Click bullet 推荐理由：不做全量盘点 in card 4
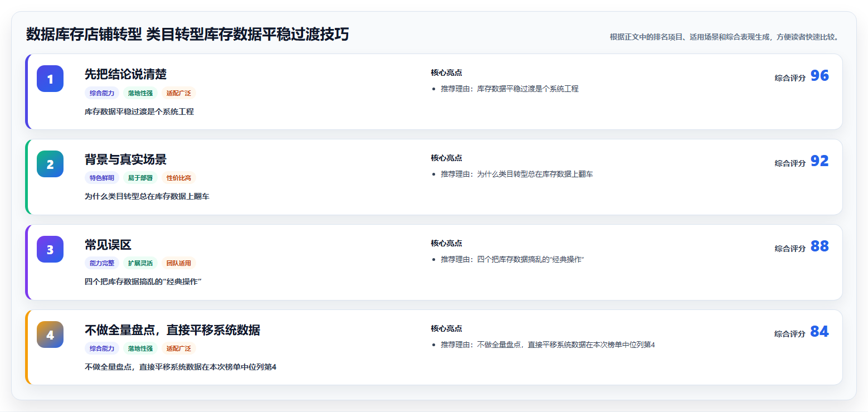The image size is (868, 412). pyautogui.click(x=548, y=345)
